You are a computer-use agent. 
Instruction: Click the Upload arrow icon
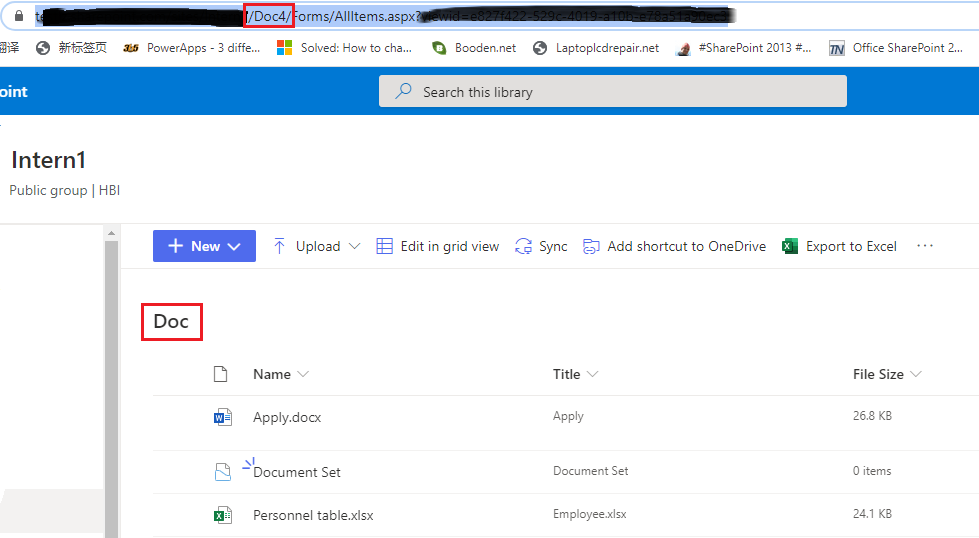tap(279, 246)
